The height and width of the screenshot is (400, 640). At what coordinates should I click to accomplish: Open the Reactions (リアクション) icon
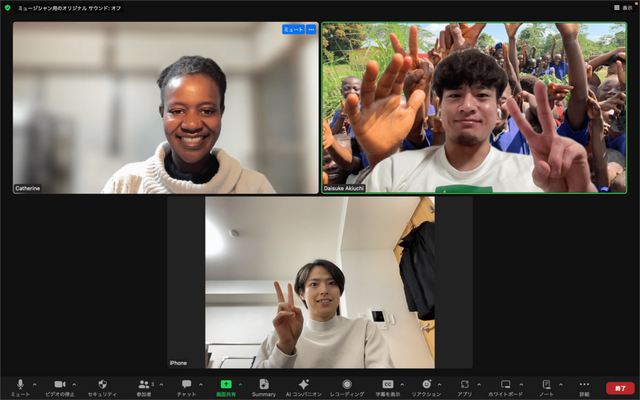tap(426, 384)
